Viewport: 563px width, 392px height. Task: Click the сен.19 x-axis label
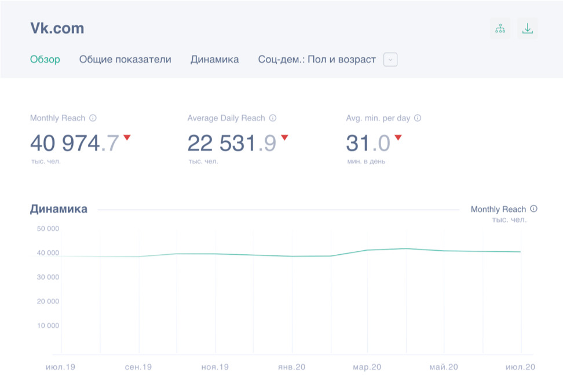[x=138, y=367]
